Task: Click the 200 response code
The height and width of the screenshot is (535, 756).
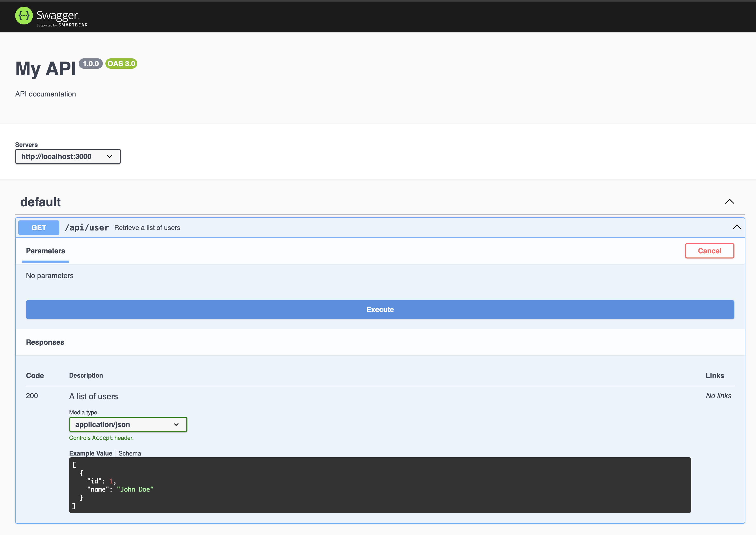Action: pos(32,396)
